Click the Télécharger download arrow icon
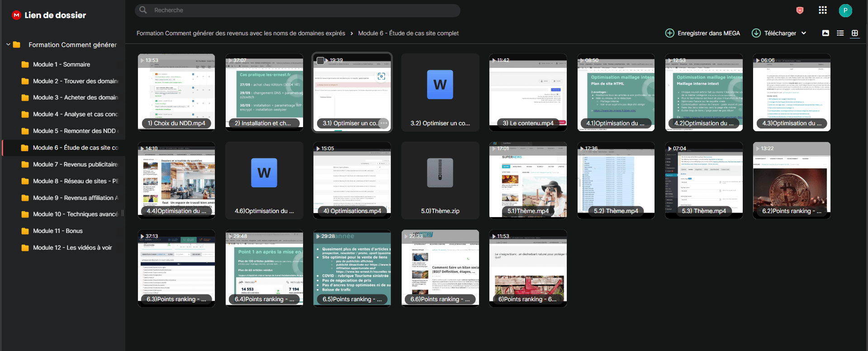 (756, 33)
